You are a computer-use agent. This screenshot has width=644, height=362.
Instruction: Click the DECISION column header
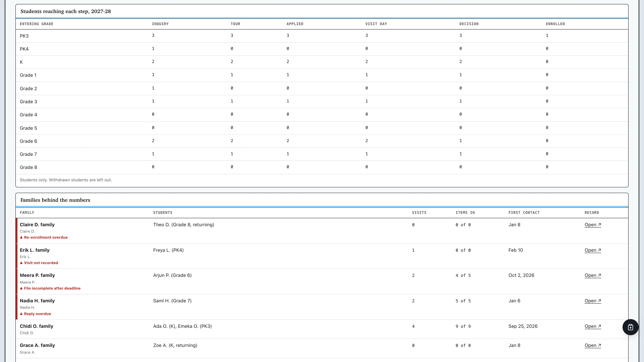coord(469,24)
